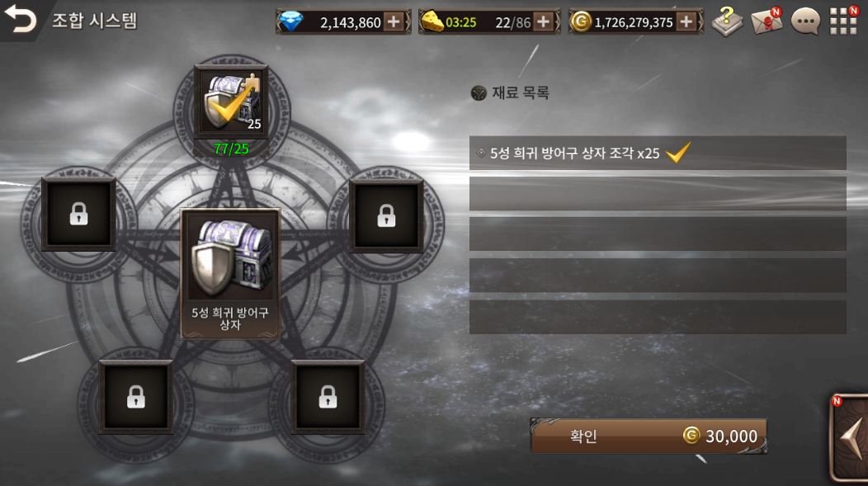Open the help book icon
This screenshot has height=486, width=868.
tap(727, 21)
